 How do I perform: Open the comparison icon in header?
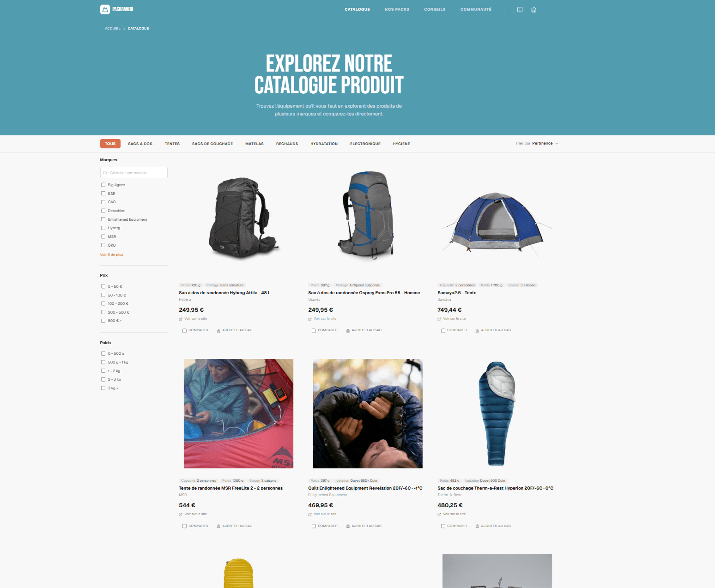[520, 9]
